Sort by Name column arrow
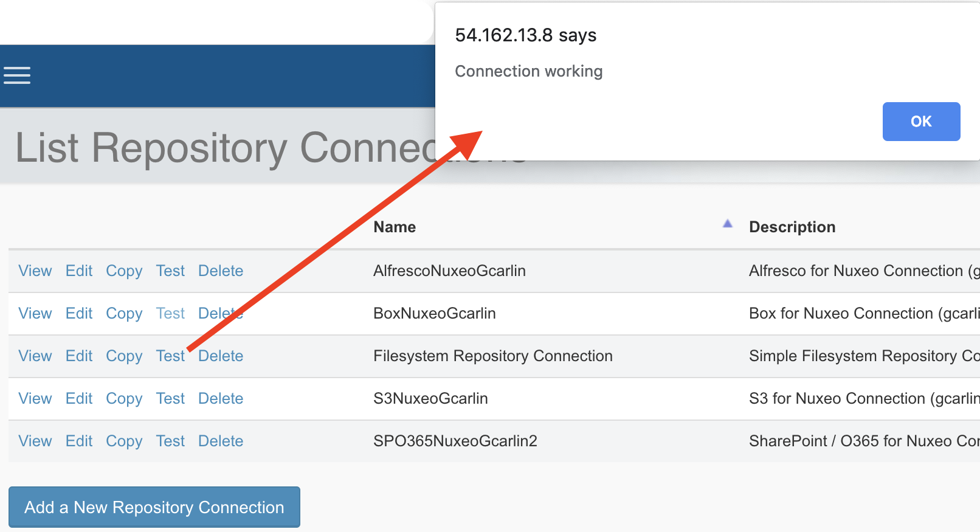Image resolution: width=980 pixels, height=532 pixels. pos(727,224)
